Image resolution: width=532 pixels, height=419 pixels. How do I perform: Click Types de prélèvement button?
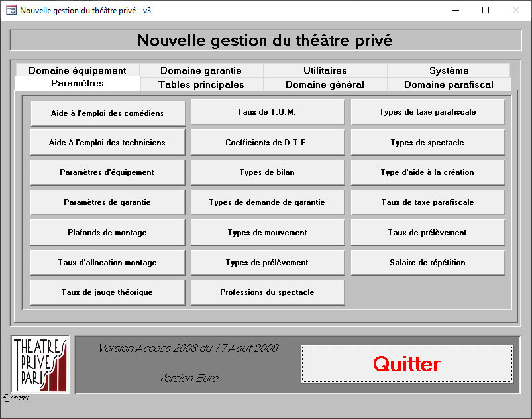(268, 263)
